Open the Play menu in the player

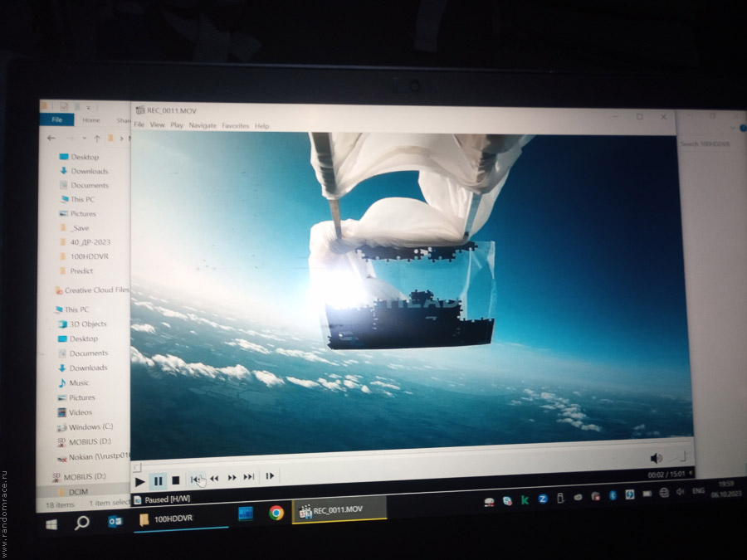tap(177, 125)
